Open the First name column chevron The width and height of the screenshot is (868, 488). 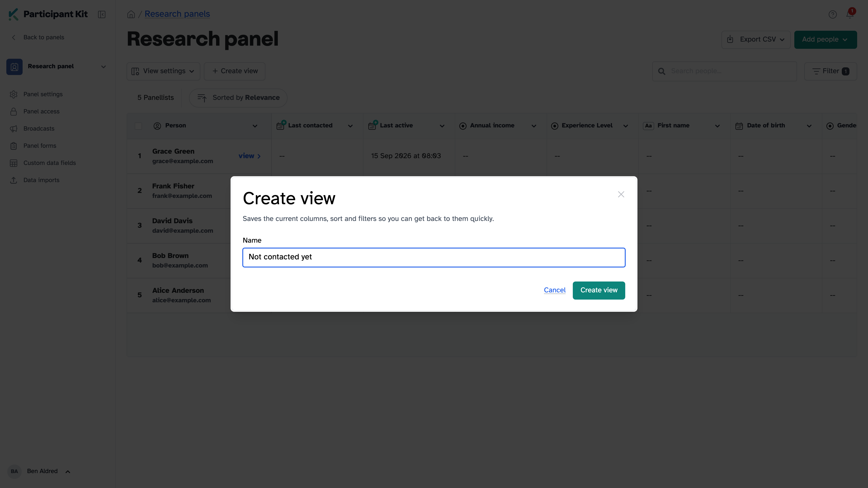coord(717,126)
